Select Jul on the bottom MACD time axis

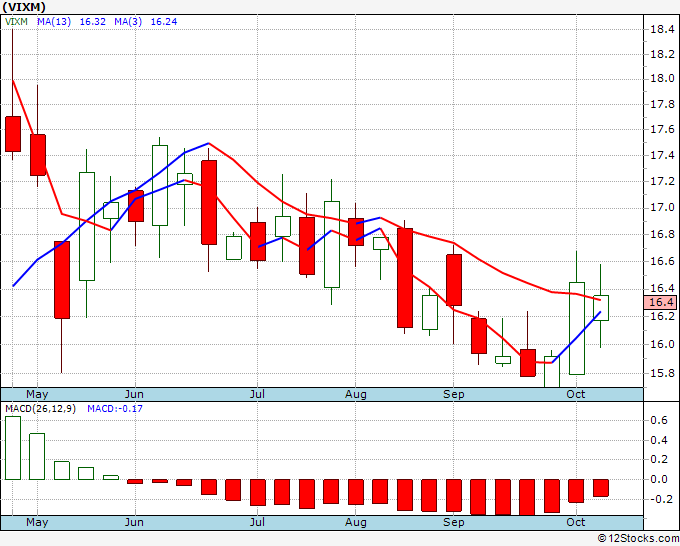point(257,522)
